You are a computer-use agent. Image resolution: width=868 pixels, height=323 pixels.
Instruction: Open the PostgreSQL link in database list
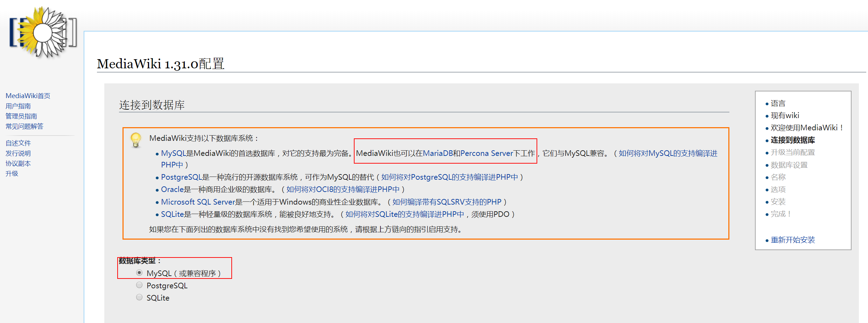pyautogui.click(x=182, y=177)
